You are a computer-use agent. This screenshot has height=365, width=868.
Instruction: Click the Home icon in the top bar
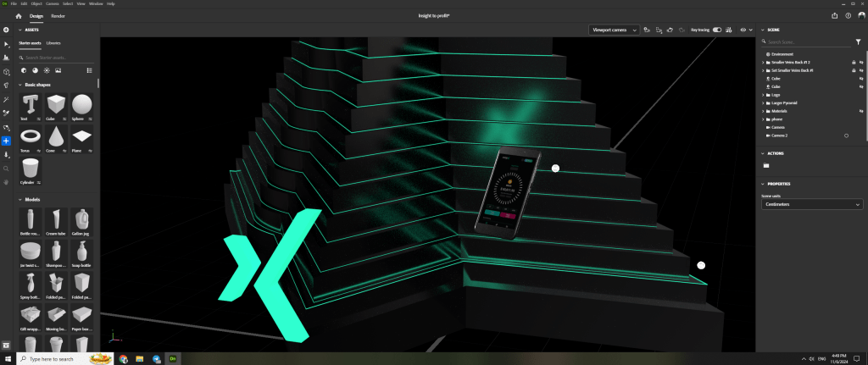[18, 15]
